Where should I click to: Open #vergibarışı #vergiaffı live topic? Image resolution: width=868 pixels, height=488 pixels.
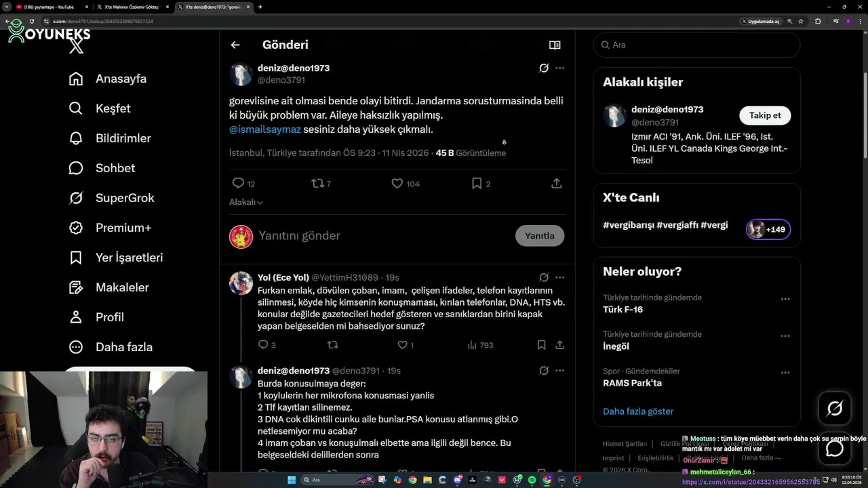(x=665, y=225)
